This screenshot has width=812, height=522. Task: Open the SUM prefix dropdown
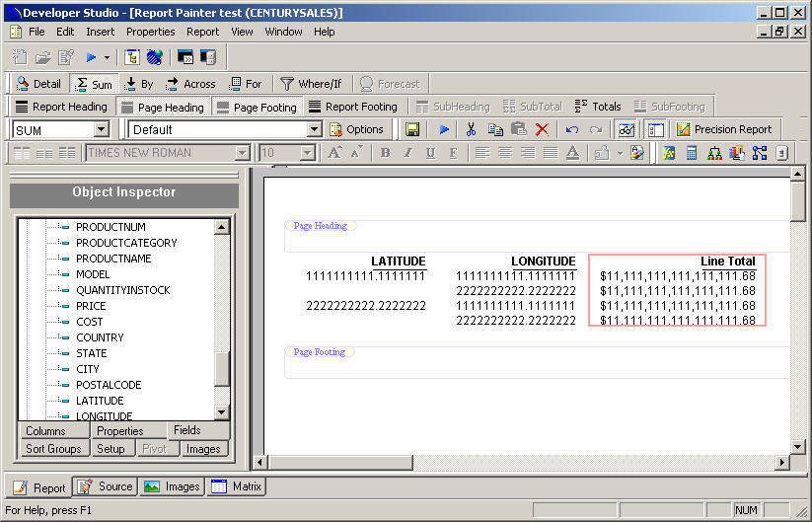[x=101, y=129]
